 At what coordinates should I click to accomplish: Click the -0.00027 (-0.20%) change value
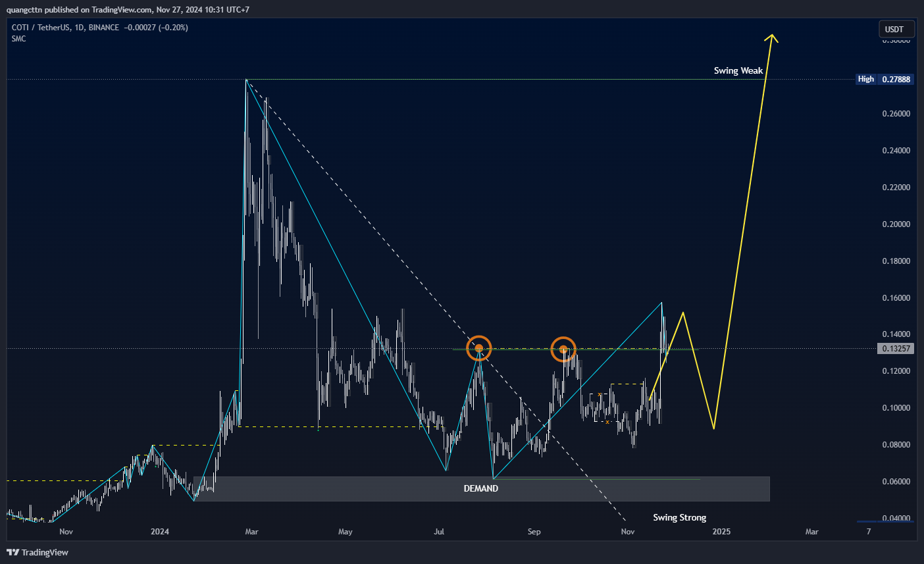pyautogui.click(x=156, y=28)
